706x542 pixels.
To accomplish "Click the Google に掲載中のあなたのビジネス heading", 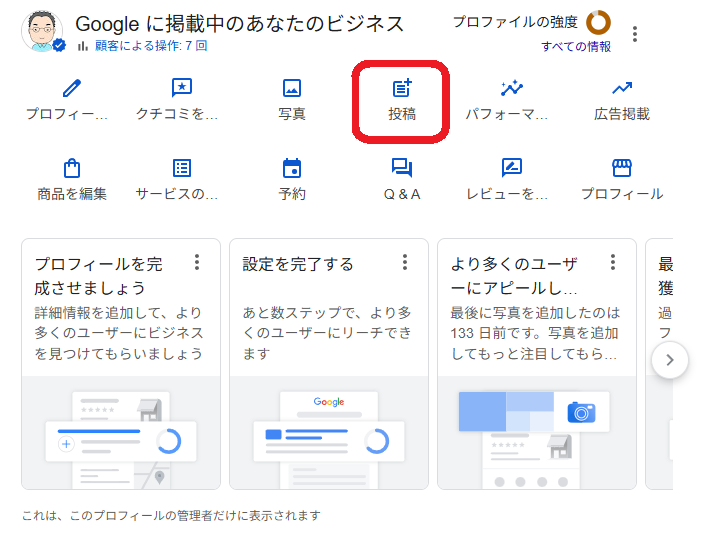I will [240, 24].
